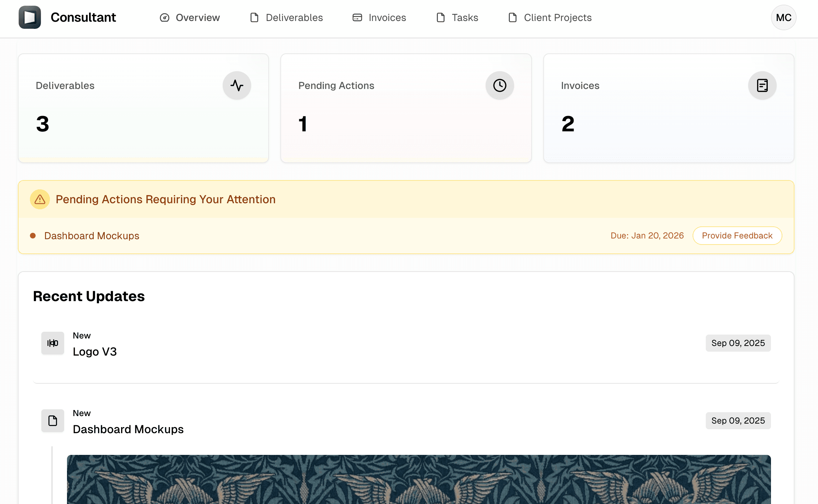The height and width of the screenshot is (504, 818).
Task: Select the document icon next to Tasks
Action: (x=440, y=17)
